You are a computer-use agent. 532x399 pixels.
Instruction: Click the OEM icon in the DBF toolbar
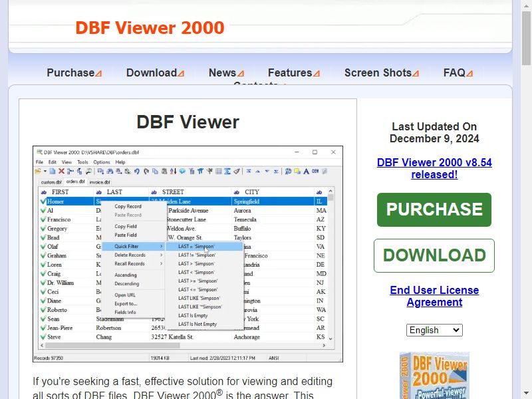click(315, 172)
